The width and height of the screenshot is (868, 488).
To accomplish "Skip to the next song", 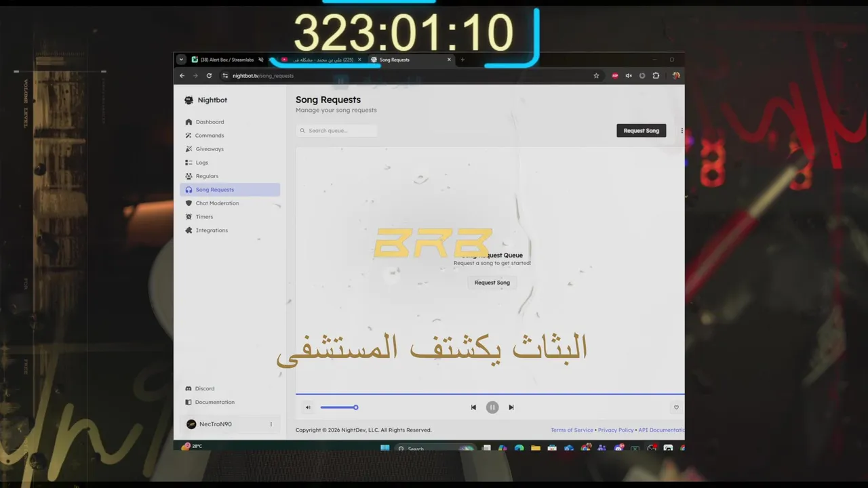I will tap(511, 407).
